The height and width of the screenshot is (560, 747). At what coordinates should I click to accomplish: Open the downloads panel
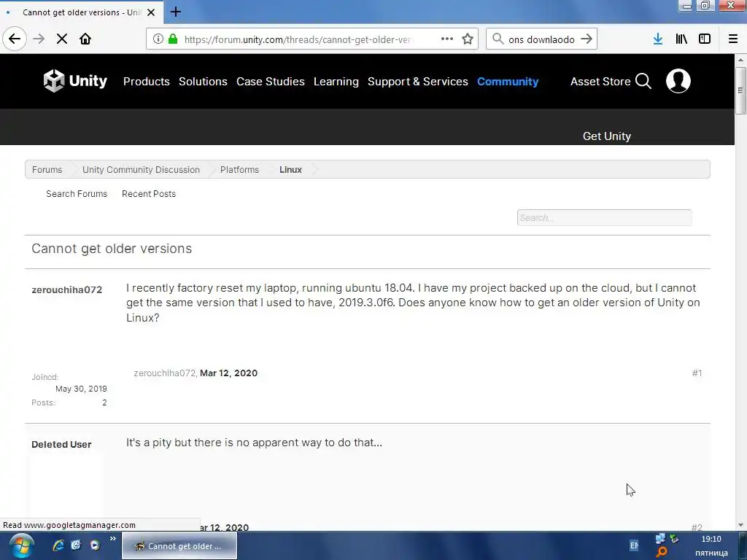click(658, 39)
